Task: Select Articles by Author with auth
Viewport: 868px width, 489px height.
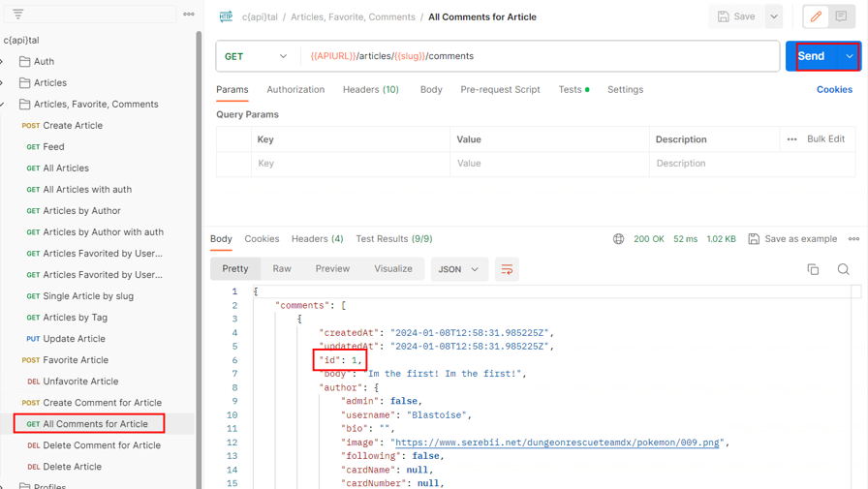Action: click(x=103, y=232)
